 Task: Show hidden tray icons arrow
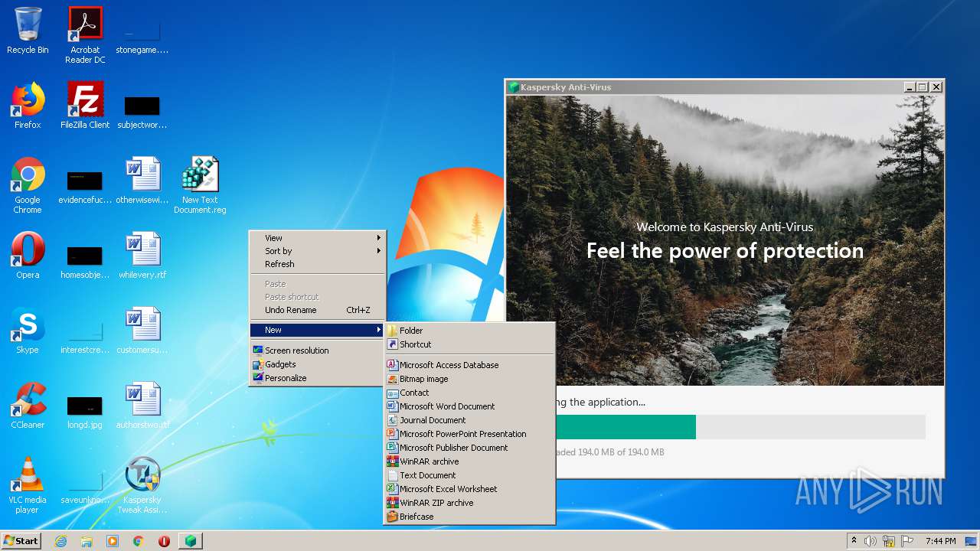click(x=854, y=541)
